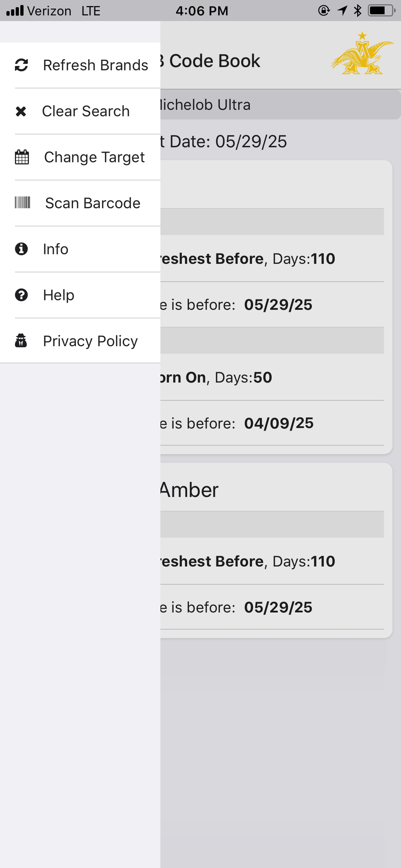Tap the spy icon beside Privacy Policy

click(x=21, y=341)
